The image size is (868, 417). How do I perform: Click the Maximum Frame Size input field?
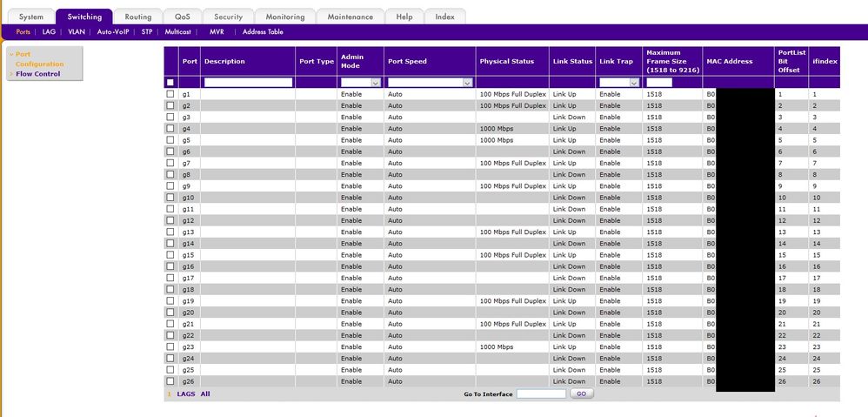tap(659, 83)
